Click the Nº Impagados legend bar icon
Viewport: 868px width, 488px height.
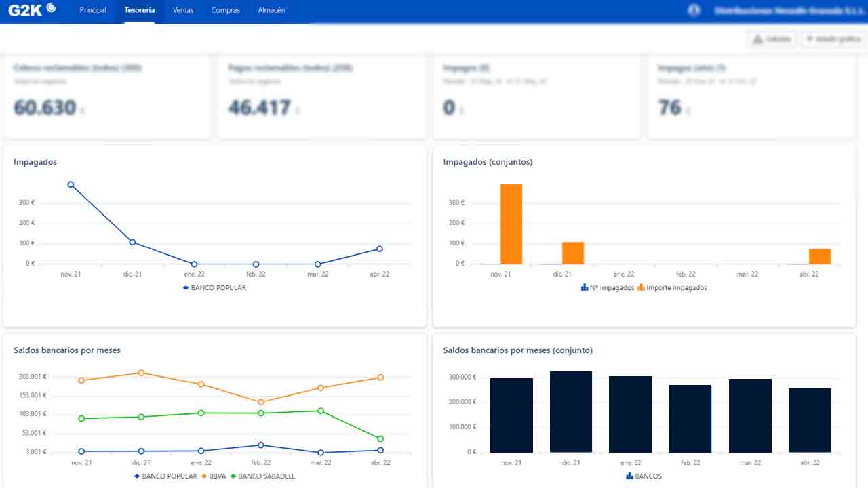[585, 287]
